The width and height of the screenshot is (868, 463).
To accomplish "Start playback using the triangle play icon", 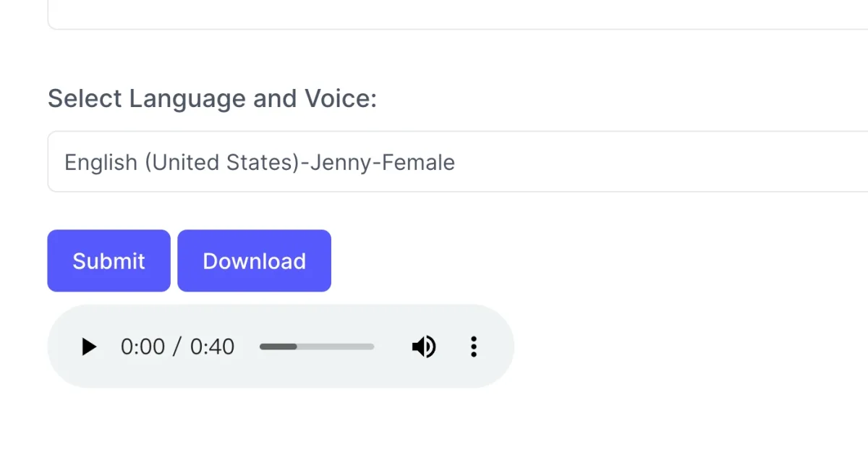I will pyautogui.click(x=89, y=347).
